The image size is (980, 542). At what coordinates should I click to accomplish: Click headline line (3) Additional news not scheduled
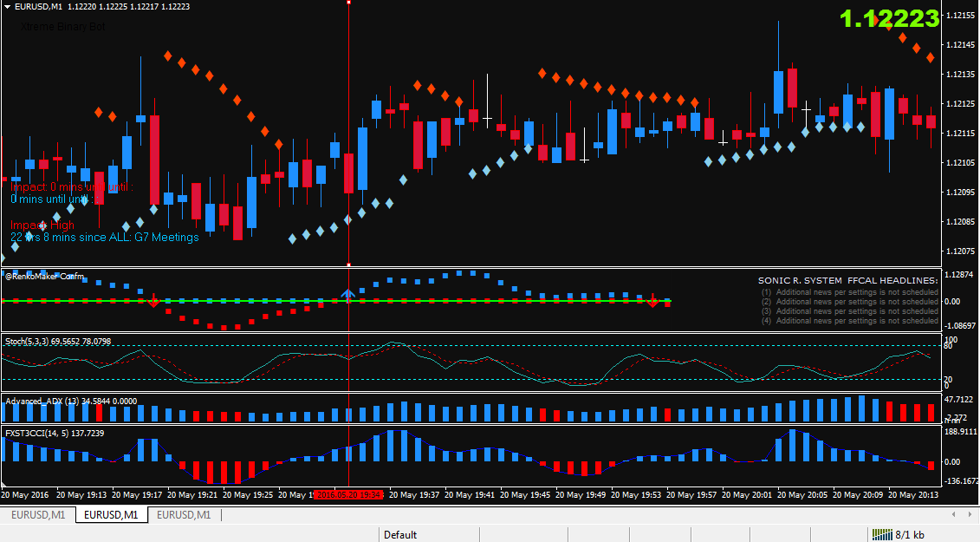[850, 311]
